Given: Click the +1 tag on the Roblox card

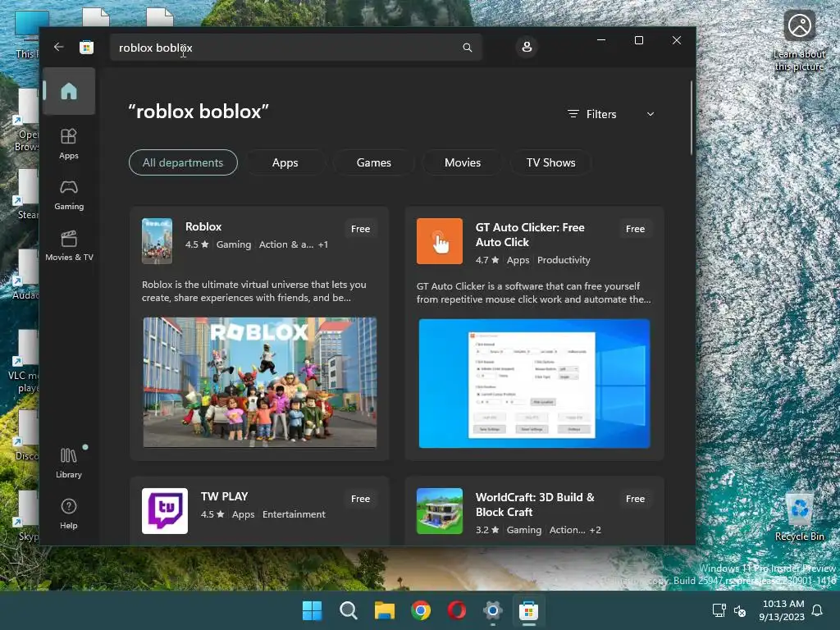Looking at the screenshot, I should (323, 244).
